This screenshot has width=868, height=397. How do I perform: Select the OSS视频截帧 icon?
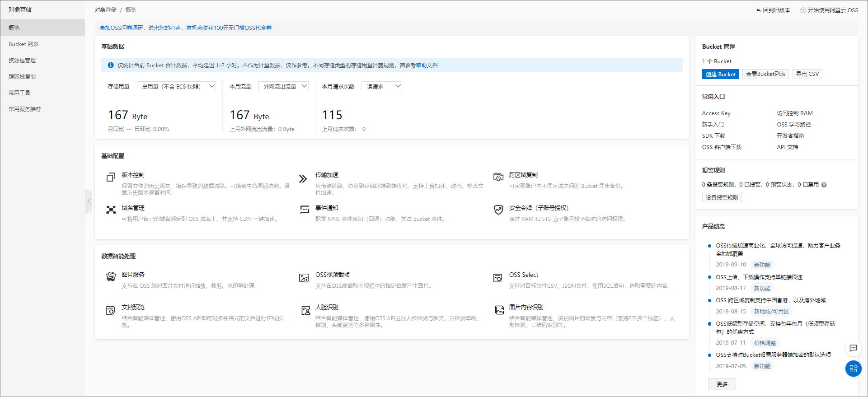304,278
